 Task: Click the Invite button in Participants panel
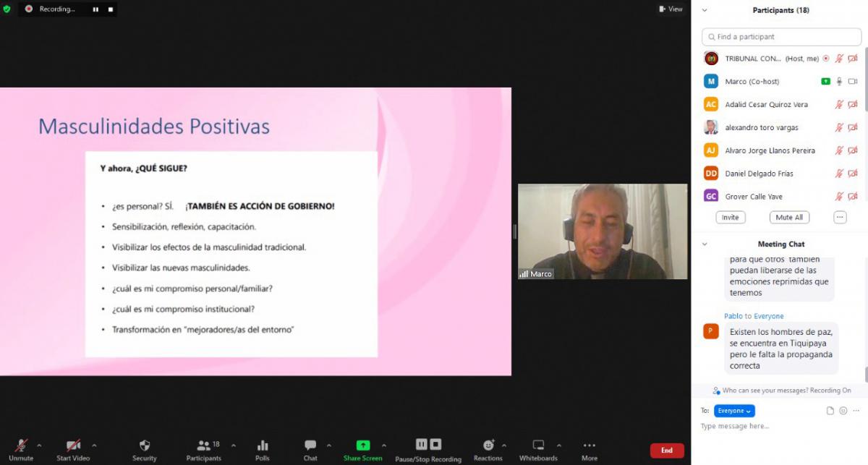click(730, 217)
